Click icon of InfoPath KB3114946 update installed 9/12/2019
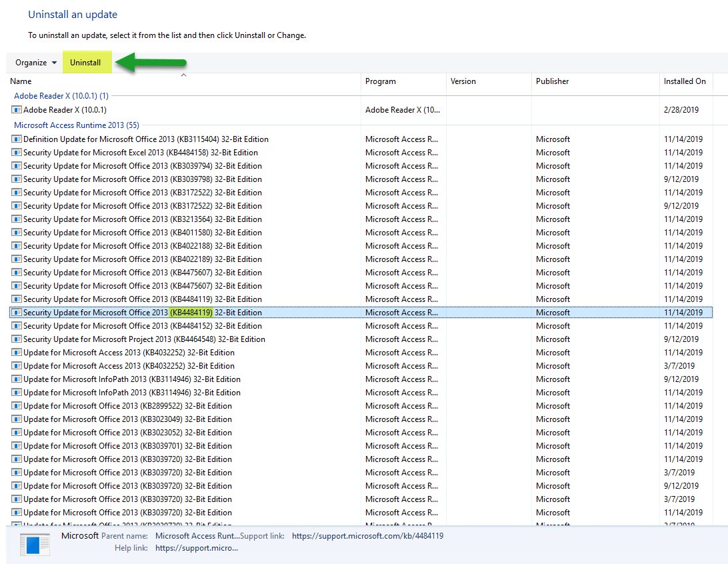Viewport: 728px width, 564px height. point(16,379)
